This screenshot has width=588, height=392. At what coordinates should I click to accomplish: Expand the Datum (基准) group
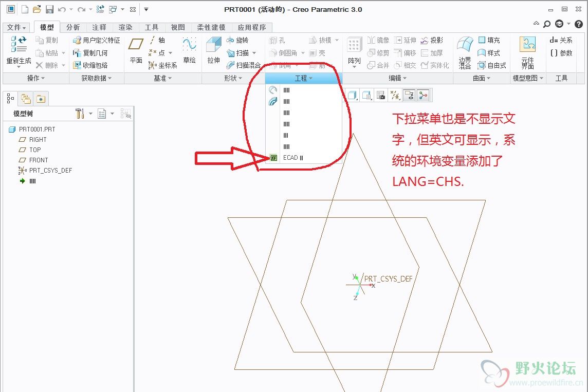coord(163,78)
